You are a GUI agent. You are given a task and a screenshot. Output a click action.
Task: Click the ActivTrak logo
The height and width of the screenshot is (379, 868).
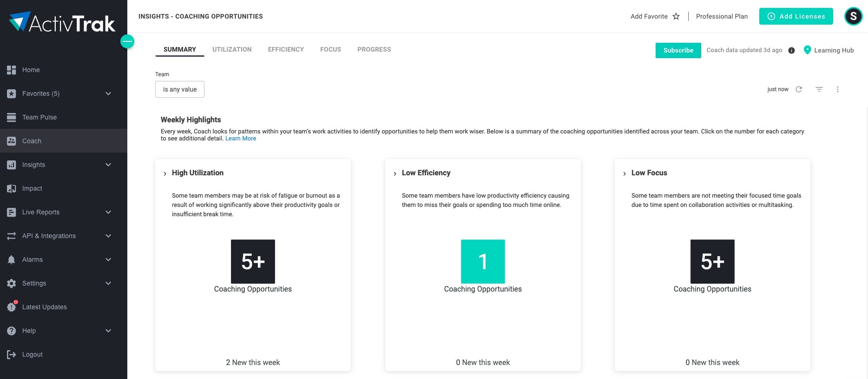[x=62, y=22]
